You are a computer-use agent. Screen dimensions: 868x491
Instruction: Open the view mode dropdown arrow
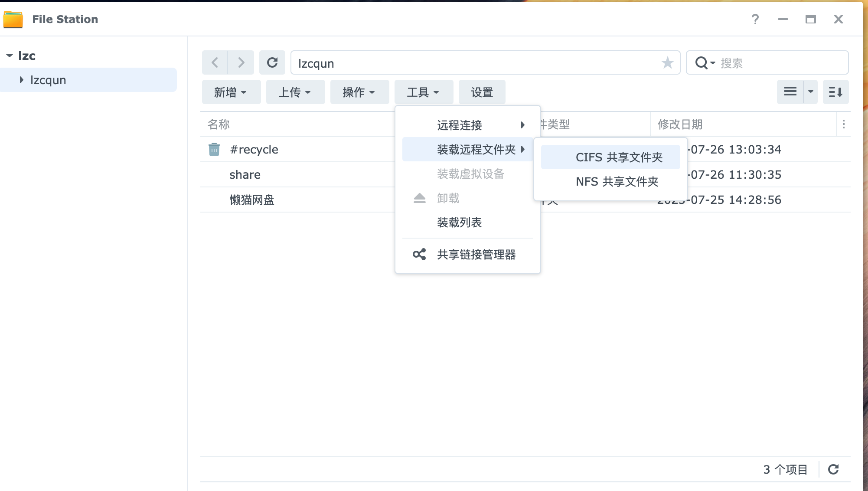click(x=810, y=92)
